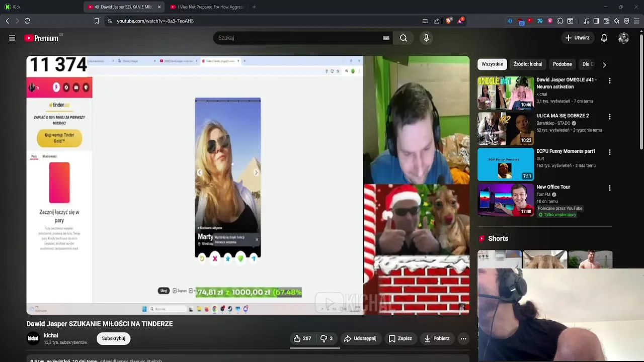Viewport: 644px width, 362px height.
Task: Click the Udostępnij share button
Action: [360, 338]
